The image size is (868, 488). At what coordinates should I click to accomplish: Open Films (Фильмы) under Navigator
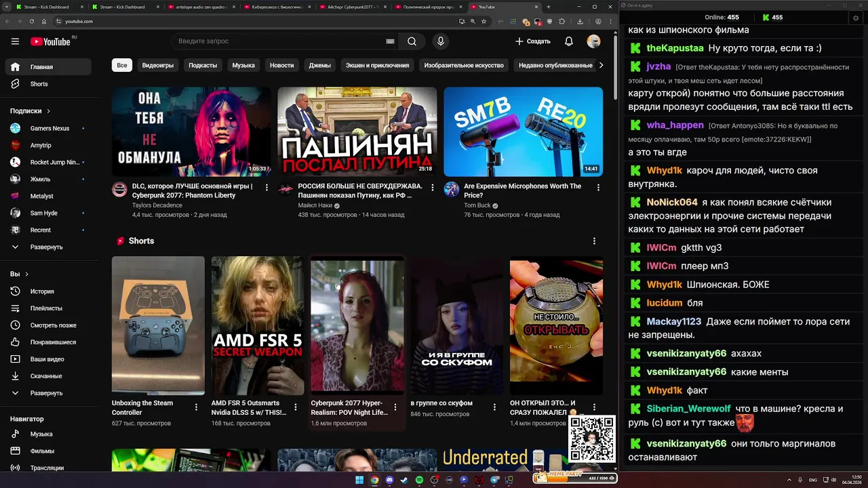pos(47,451)
